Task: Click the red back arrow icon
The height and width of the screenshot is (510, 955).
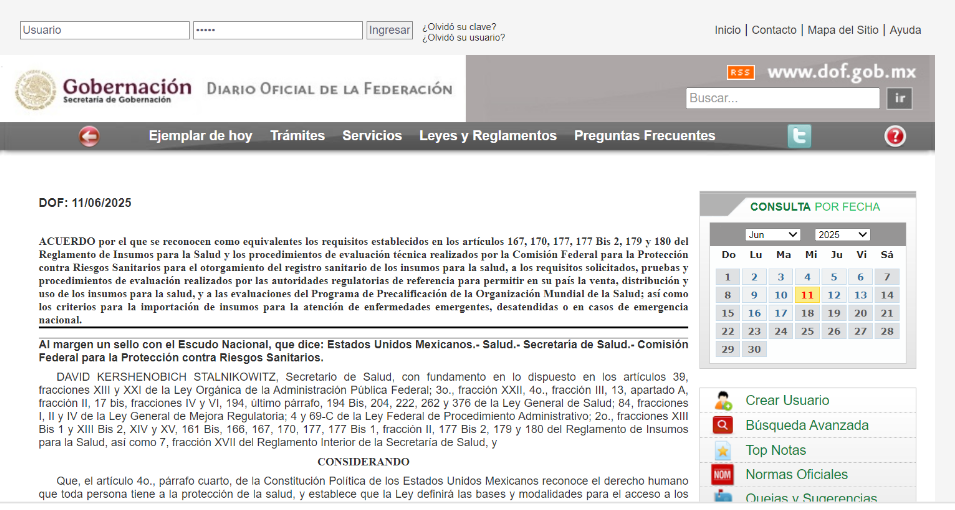Action: click(x=89, y=136)
